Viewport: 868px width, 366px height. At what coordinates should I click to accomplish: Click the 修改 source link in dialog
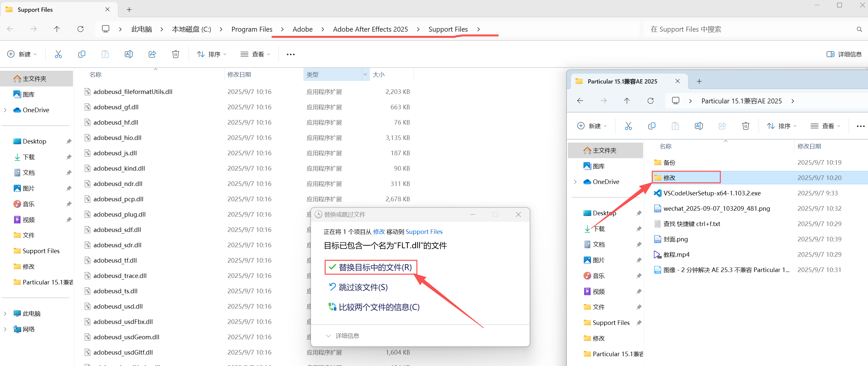pyautogui.click(x=379, y=232)
